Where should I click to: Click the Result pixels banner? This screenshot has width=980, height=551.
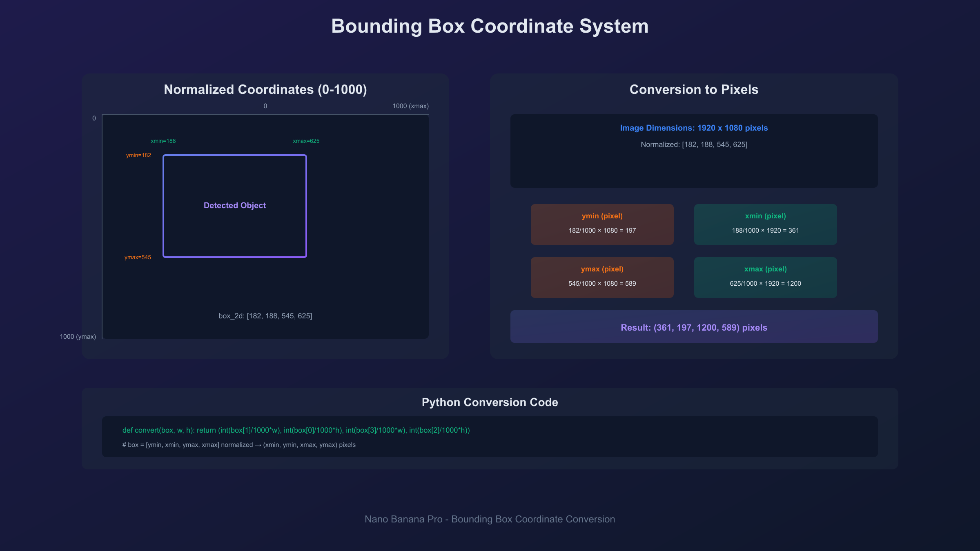694,327
